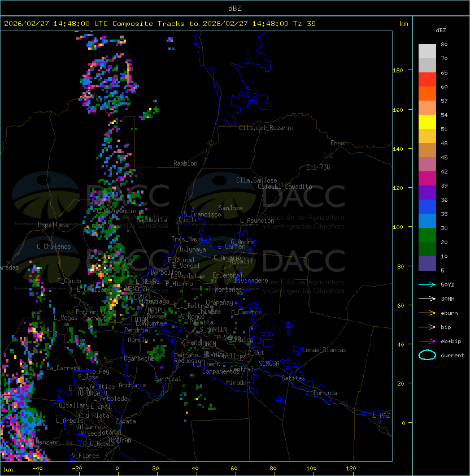Click the 'eburn' legend label

pyautogui.click(x=449, y=313)
